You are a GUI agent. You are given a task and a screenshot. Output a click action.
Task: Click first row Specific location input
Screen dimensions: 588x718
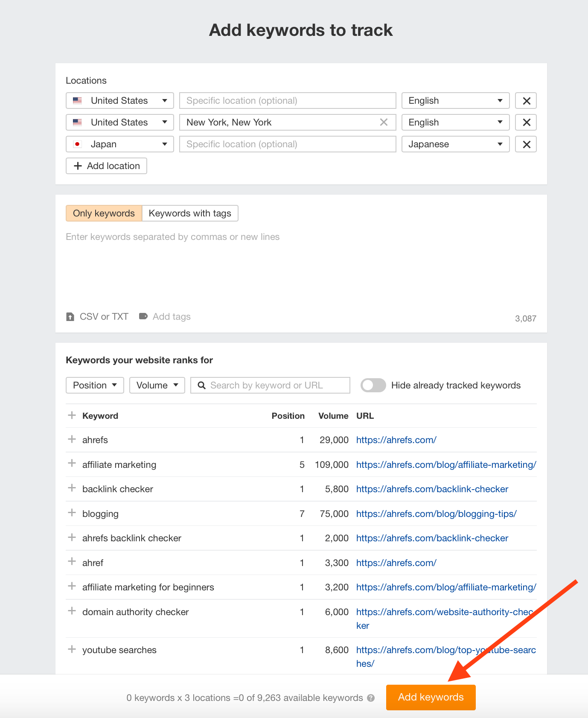click(x=288, y=101)
